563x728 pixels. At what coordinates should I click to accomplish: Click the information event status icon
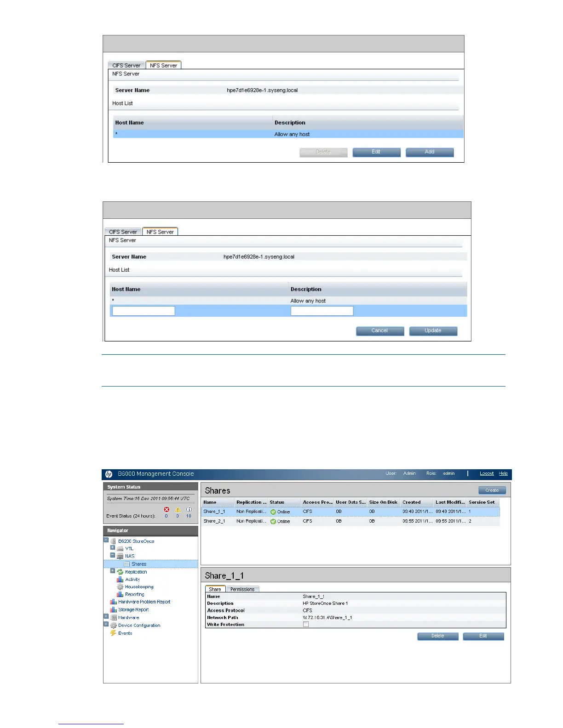tap(189, 509)
